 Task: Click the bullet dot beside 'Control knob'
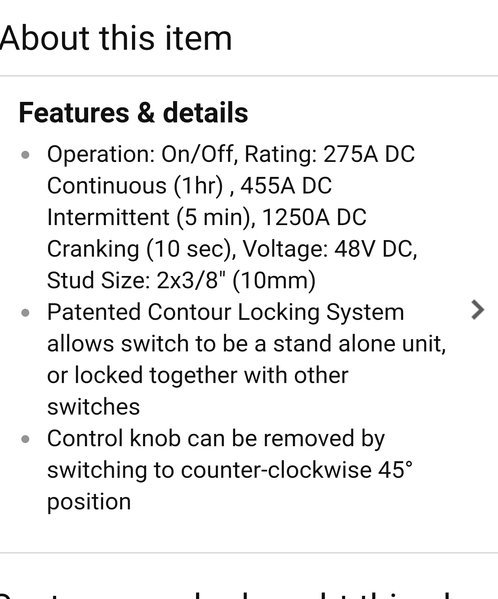pyautogui.click(x=26, y=439)
